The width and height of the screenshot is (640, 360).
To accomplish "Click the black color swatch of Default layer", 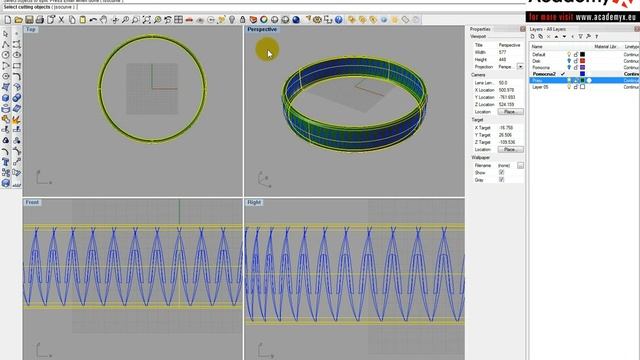I will (x=582, y=54).
